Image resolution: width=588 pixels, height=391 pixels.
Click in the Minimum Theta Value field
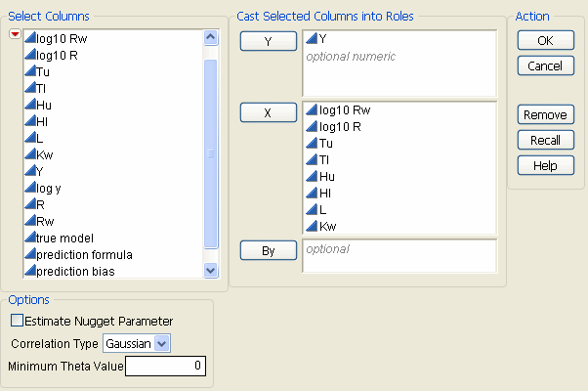[165, 367]
